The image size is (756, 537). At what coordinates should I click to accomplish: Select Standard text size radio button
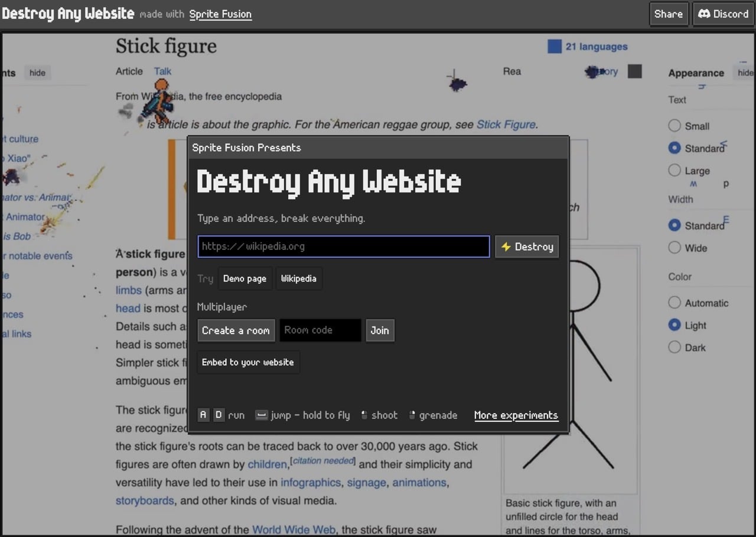(x=674, y=148)
